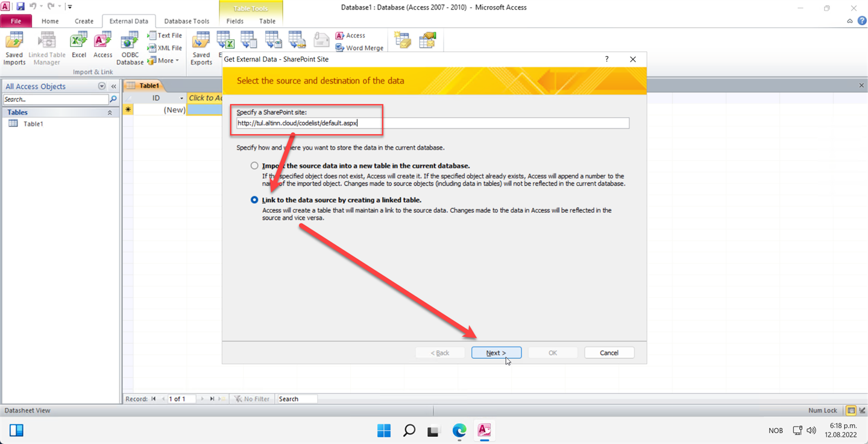Go to first record
Image resolution: width=868 pixels, height=444 pixels.
click(x=154, y=399)
